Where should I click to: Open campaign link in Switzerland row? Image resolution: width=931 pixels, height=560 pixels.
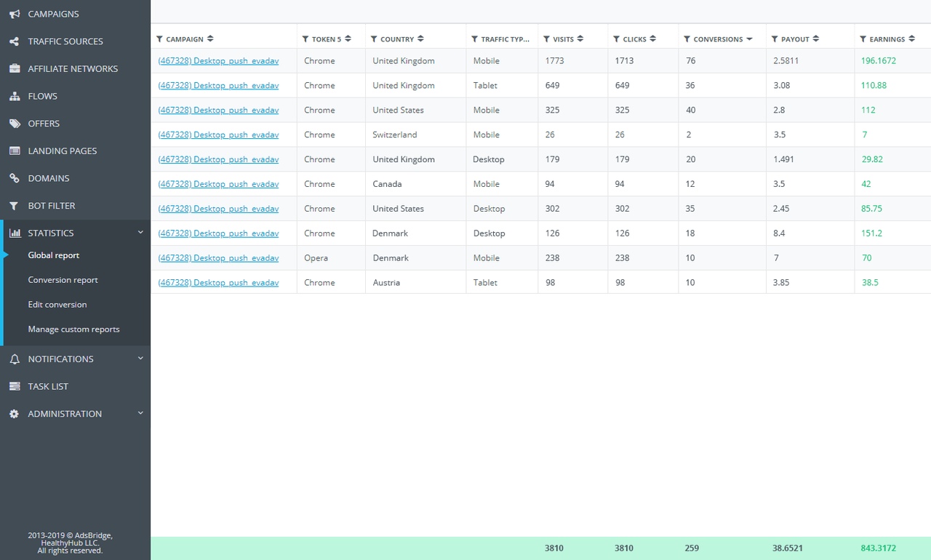pyautogui.click(x=218, y=135)
